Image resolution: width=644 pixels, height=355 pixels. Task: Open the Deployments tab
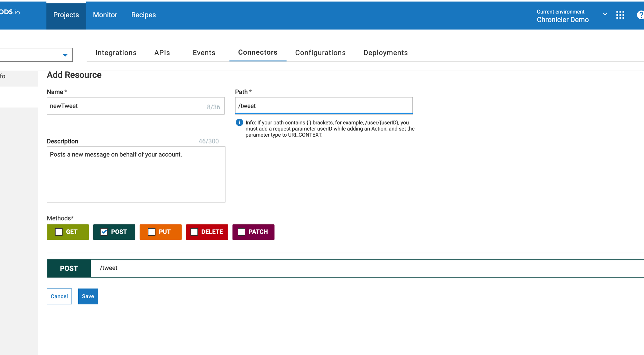coord(385,53)
